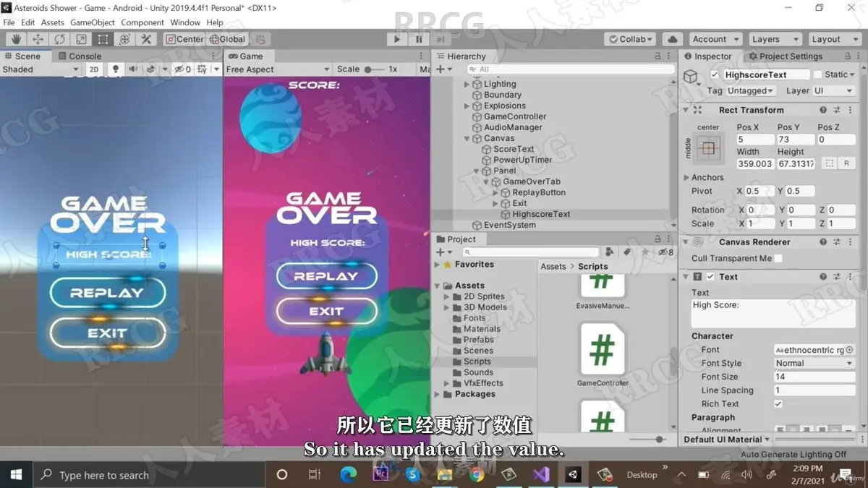Open Rect Transform help icon
Image resolution: width=868 pixels, height=488 pixels.
click(823, 110)
